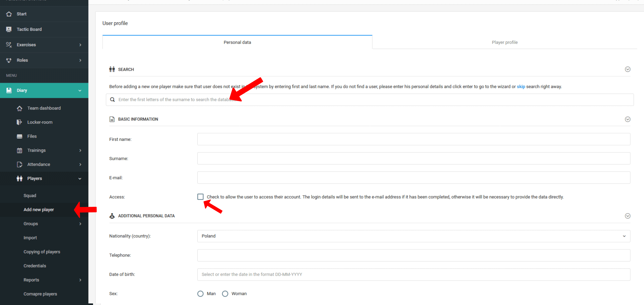Select Woman radio button for Sex
The image size is (644, 305).
tap(225, 293)
